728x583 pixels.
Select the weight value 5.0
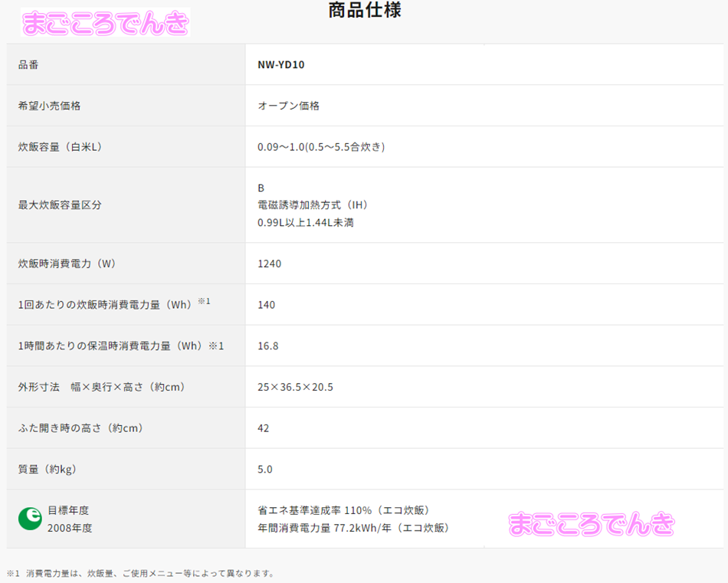[265, 470]
